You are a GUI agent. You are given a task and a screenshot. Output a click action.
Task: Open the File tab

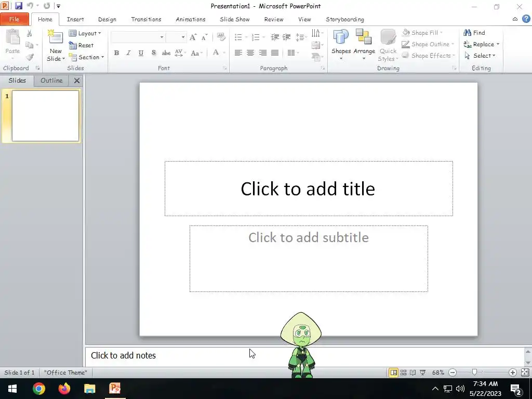pos(14,19)
